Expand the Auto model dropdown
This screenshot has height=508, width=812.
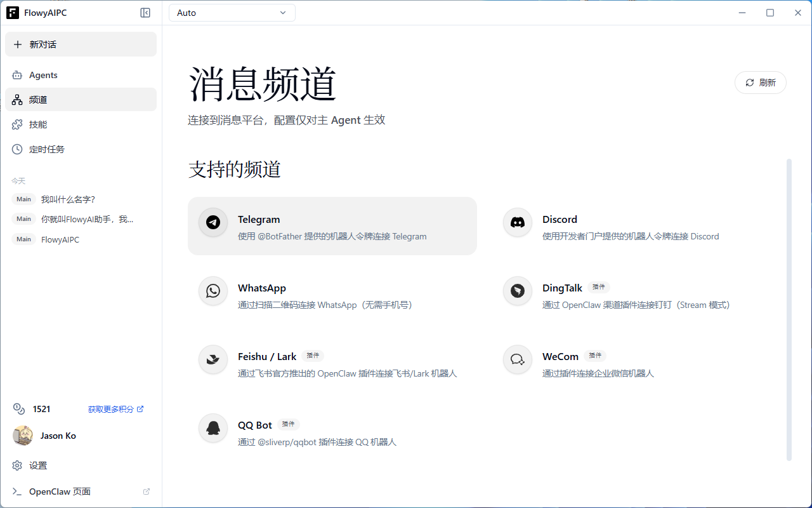point(232,13)
